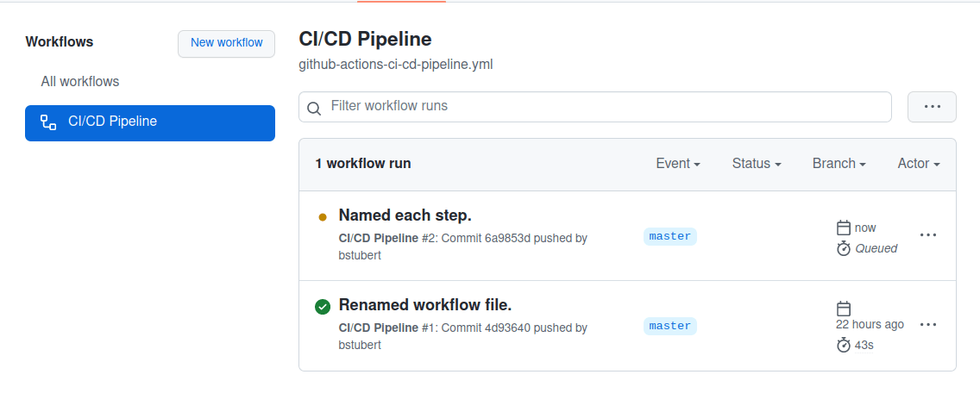980x412 pixels.
Task: Click the search magnifier icon
Action: click(314, 108)
